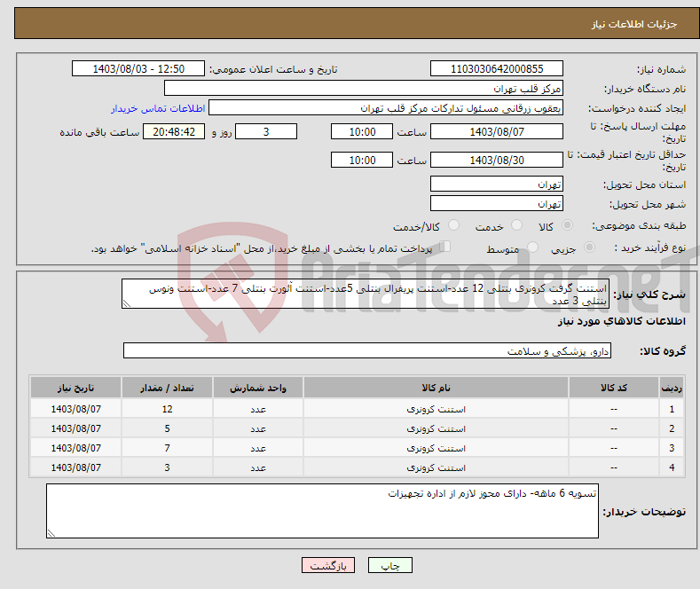This screenshot has height=589, width=700.
Task: Click the چاپ (print) button
Action: 389,565
